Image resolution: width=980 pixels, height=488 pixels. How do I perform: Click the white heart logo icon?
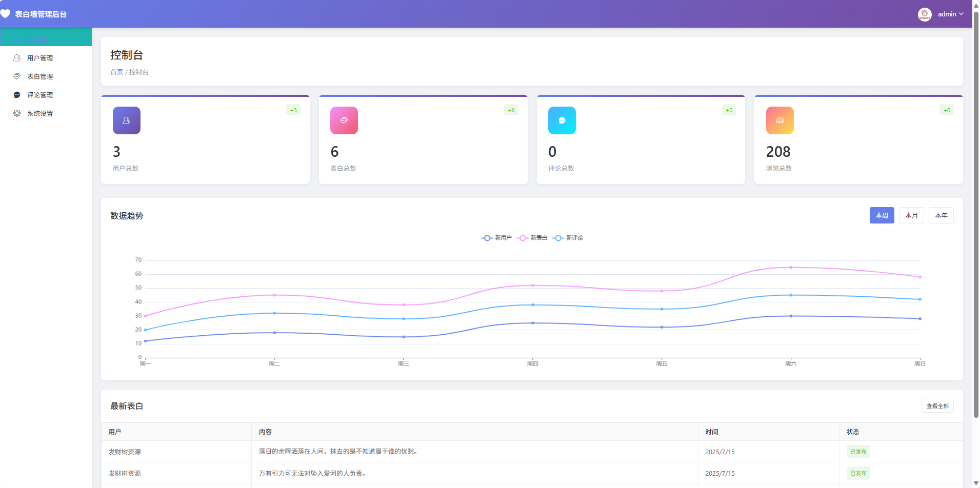[5, 14]
